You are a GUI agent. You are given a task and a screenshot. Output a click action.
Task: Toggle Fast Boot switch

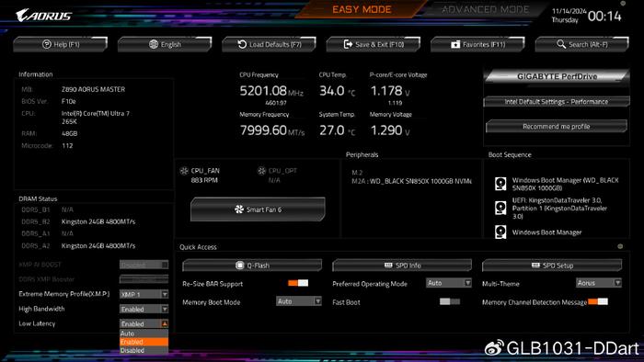pyautogui.click(x=449, y=301)
